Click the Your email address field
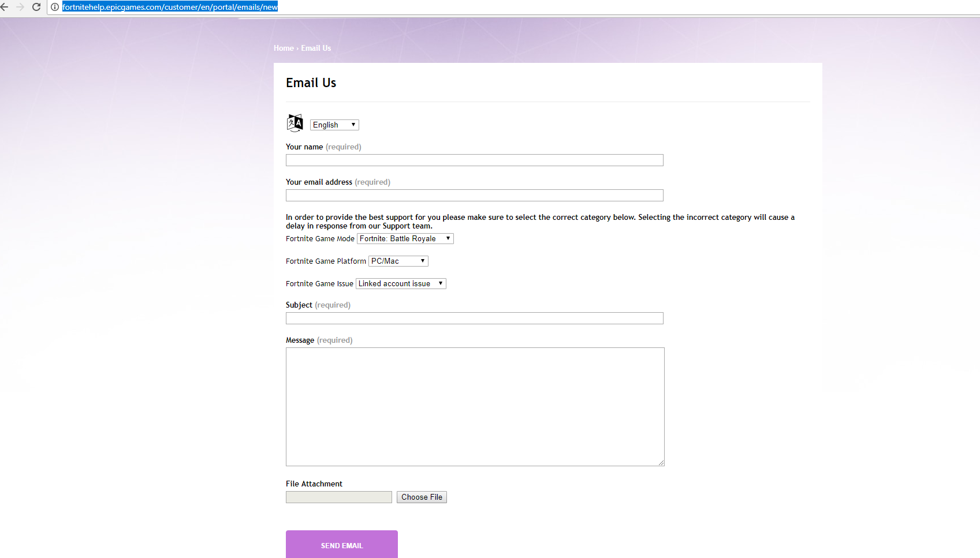Image resolution: width=980 pixels, height=558 pixels. coord(475,195)
